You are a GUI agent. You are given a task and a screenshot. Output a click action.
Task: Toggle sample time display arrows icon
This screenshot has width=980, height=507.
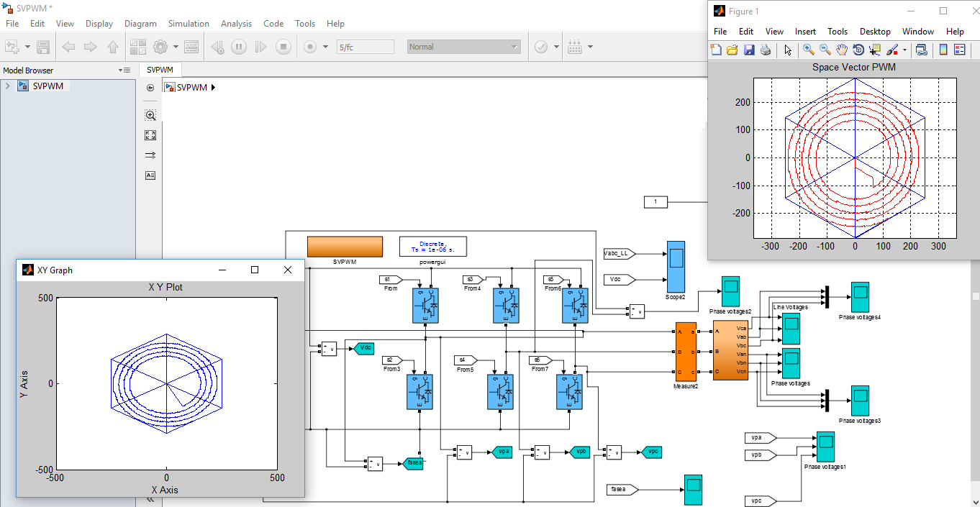[x=150, y=155]
